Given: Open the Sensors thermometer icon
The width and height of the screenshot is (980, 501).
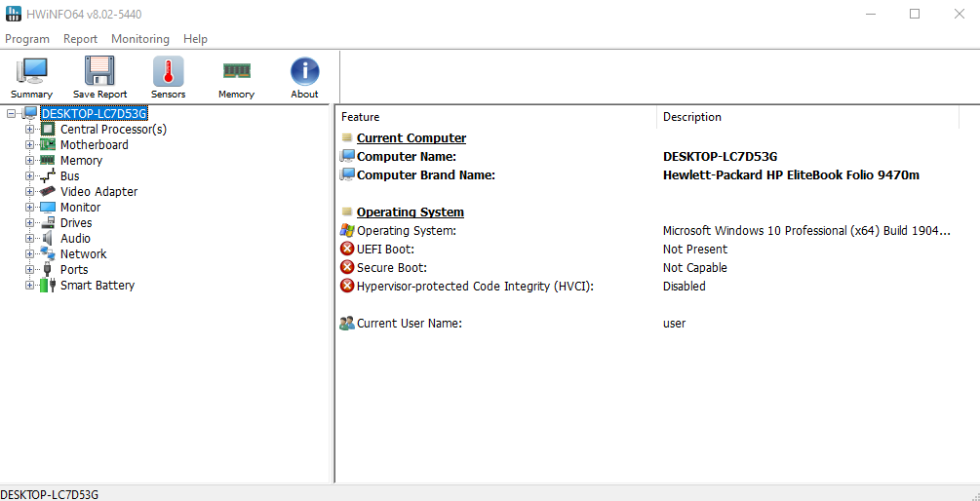Looking at the screenshot, I should point(168,71).
